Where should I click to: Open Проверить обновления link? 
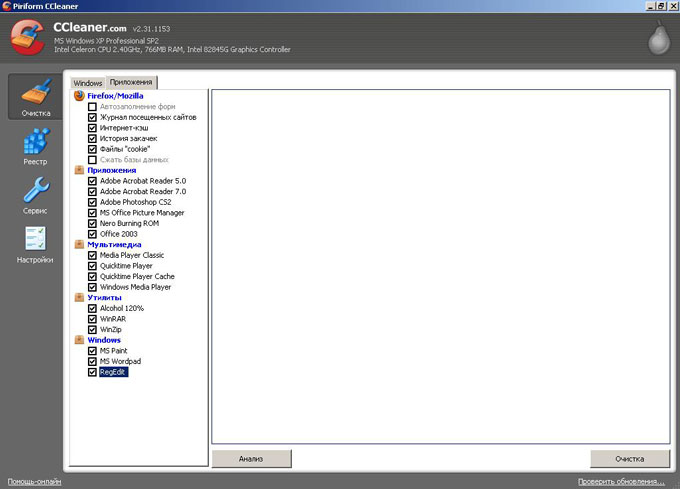[x=621, y=481]
